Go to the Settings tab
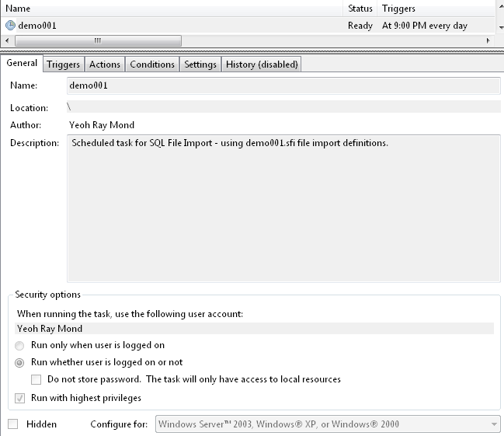The image size is (504, 436). pyautogui.click(x=200, y=65)
